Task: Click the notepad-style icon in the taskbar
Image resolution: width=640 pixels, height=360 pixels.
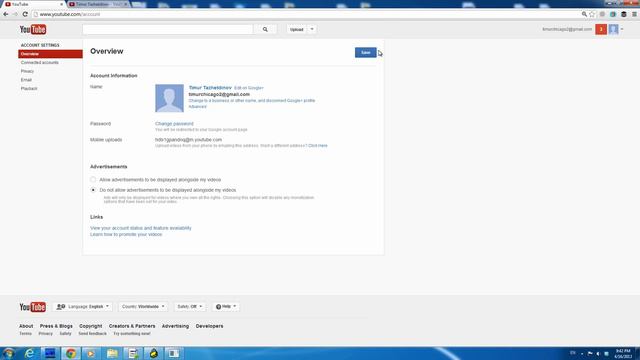Action: 133,353
